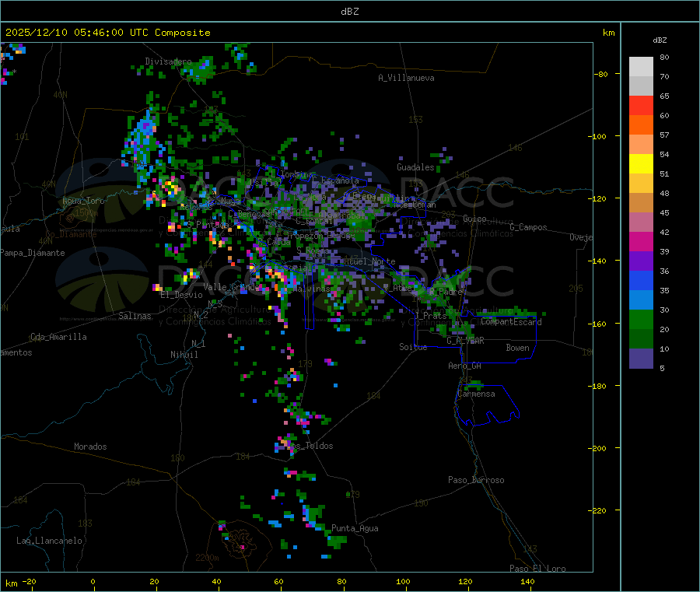This screenshot has width=700, height=592.
Task: Click the light gray 70-80 dBZ legend swatch
Action: (641, 67)
